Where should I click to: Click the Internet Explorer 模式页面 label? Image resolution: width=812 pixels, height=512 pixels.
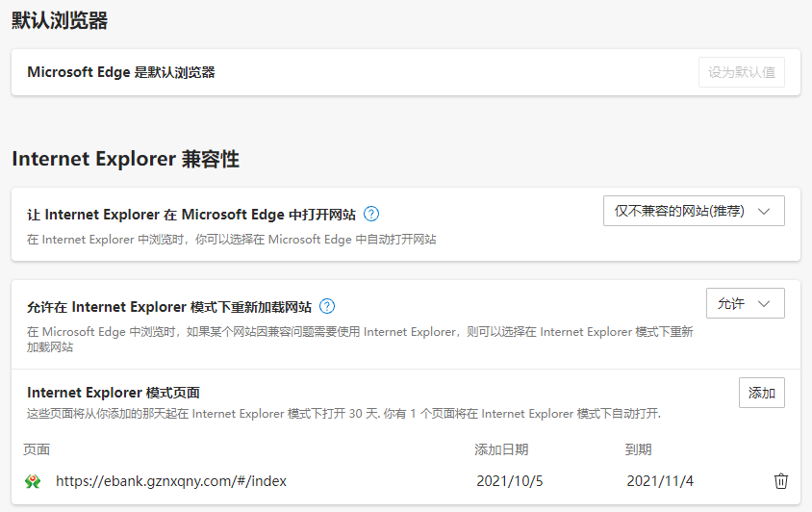tap(114, 393)
